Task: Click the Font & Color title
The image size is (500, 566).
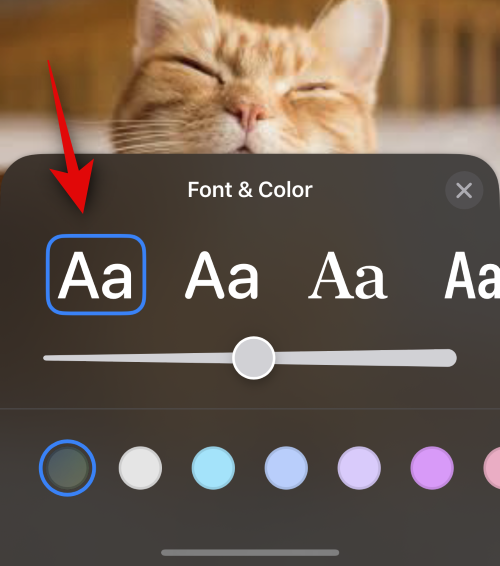Action: tap(250, 190)
